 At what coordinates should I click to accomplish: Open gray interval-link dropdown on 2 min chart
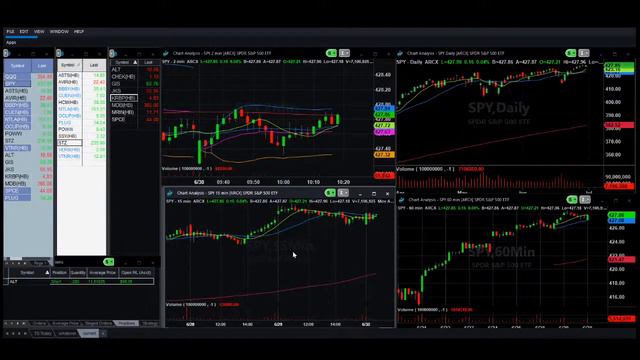[344, 53]
